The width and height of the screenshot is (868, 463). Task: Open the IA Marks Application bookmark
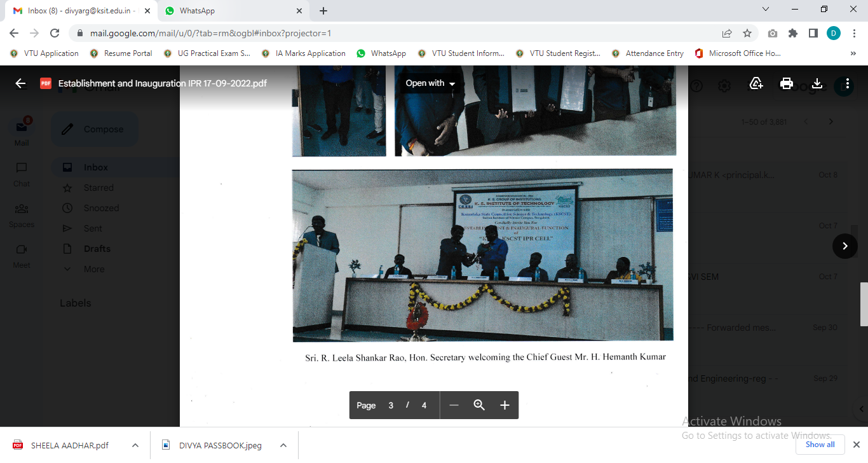(x=304, y=53)
